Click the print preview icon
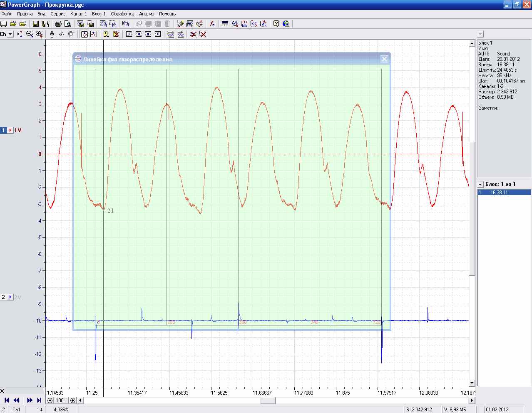This screenshot has height=413, width=532. point(68,24)
